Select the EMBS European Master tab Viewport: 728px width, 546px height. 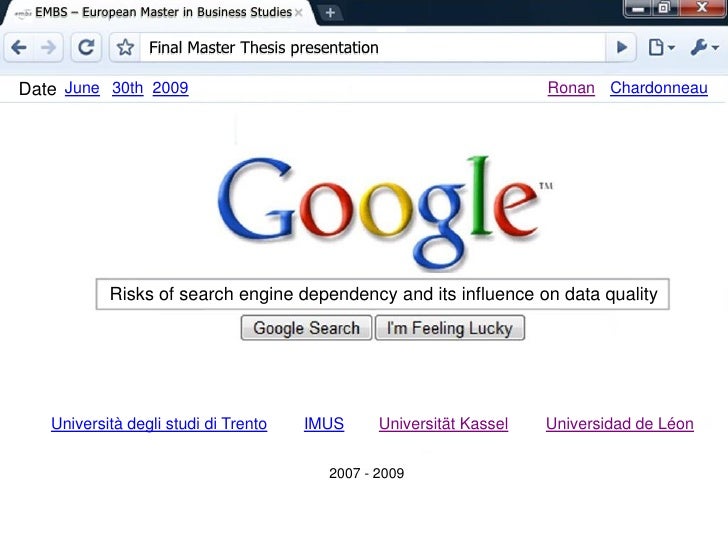(158, 13)
